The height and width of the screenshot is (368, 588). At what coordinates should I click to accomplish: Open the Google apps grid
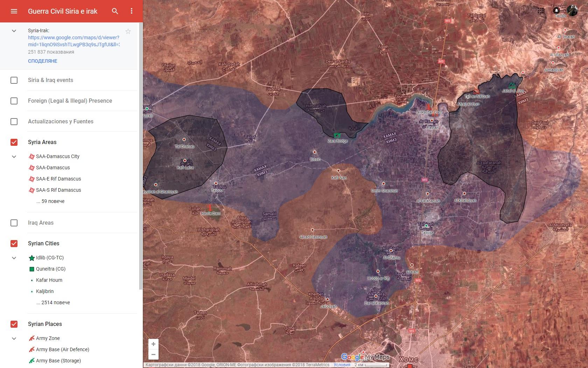[x=541, y=11]
